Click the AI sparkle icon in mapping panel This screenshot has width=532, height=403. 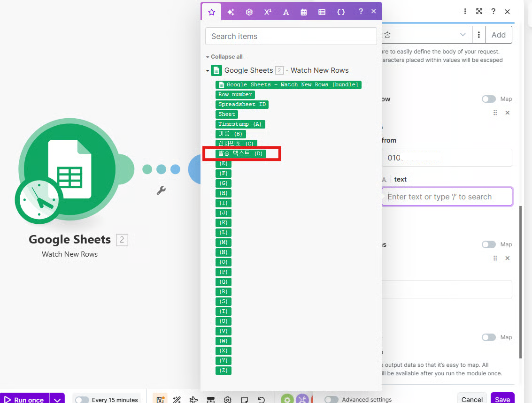(231, 12)
